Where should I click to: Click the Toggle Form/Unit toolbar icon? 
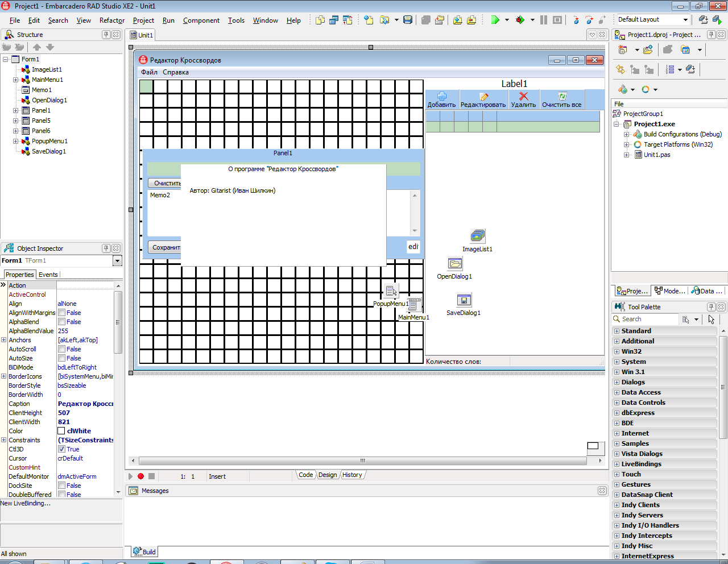click(x=348, y=20)
